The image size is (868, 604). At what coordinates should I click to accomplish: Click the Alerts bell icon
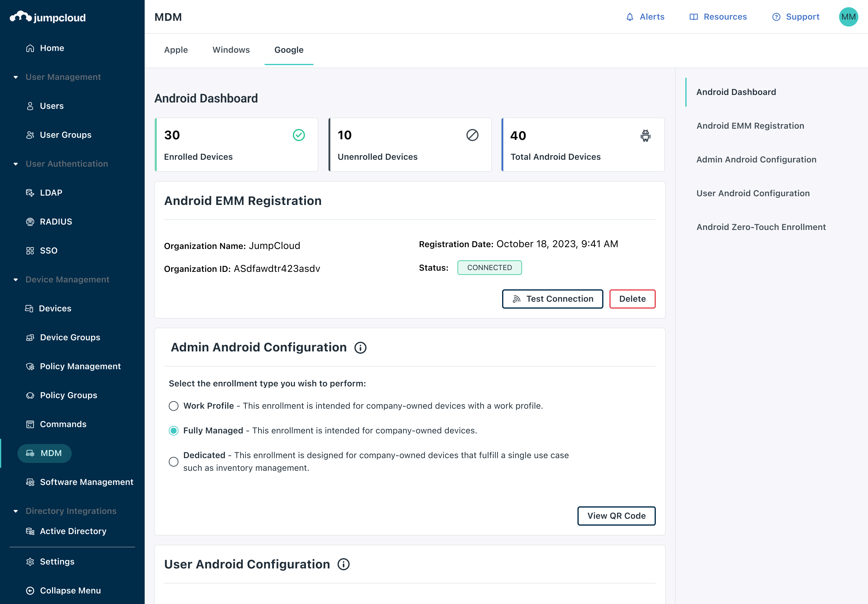(x=630, y=17)
